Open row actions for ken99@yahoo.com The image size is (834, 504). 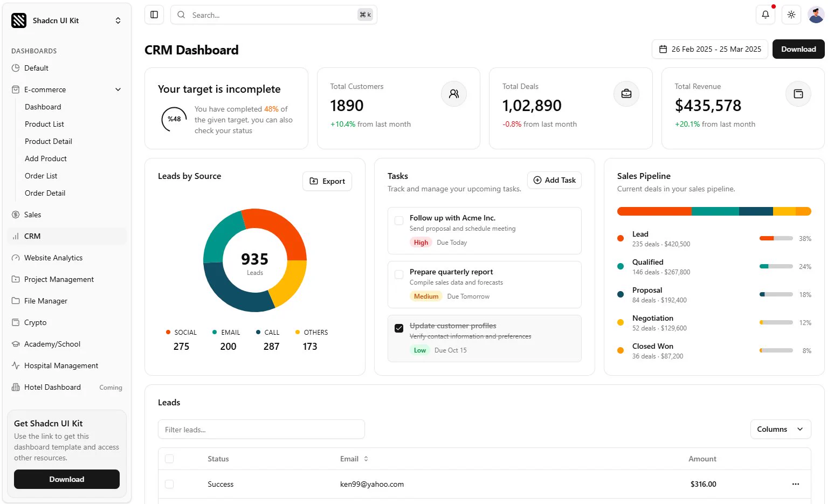click(795, 484)
